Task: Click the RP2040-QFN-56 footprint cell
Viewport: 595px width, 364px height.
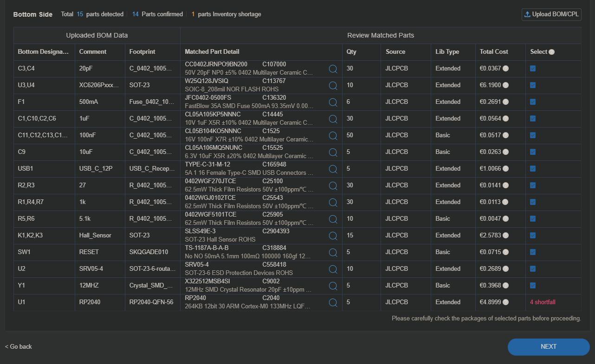Action: [151, 302]
